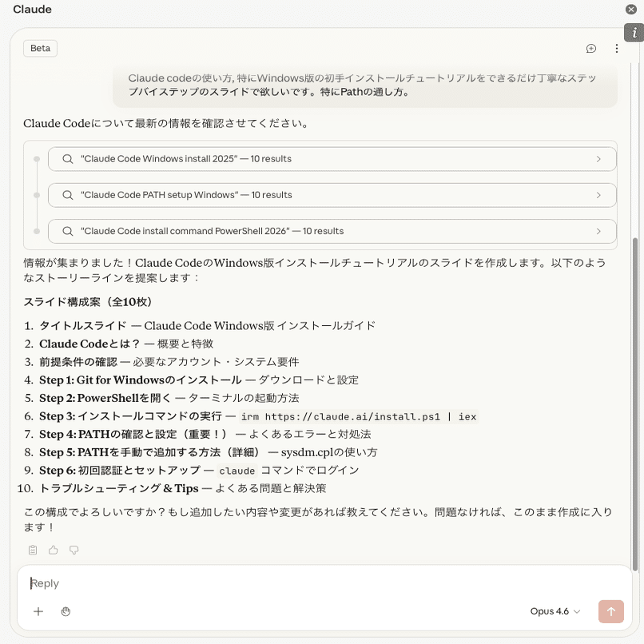Viewport: 644px width, 644px height.
Task: Start a new chat with plus bubble icon
Action: pyautogui.click(x=591, y=49)
